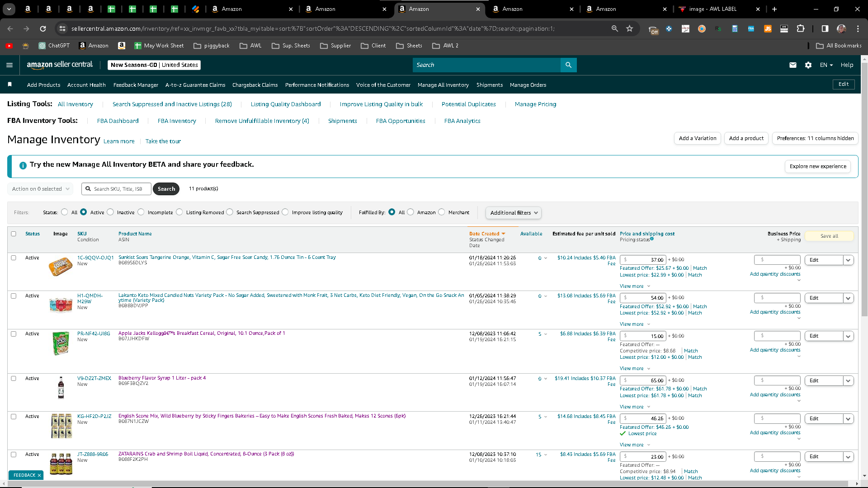The height and width of the screenshot is (488, 868).
Task: Open a new browser tab with plus icon
Action: tap(774, 9)
